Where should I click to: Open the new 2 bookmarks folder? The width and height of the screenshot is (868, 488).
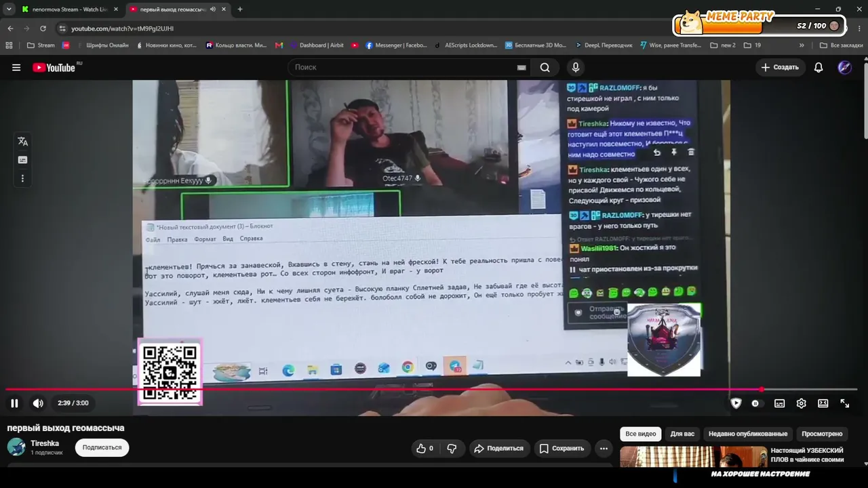[723, 45]
